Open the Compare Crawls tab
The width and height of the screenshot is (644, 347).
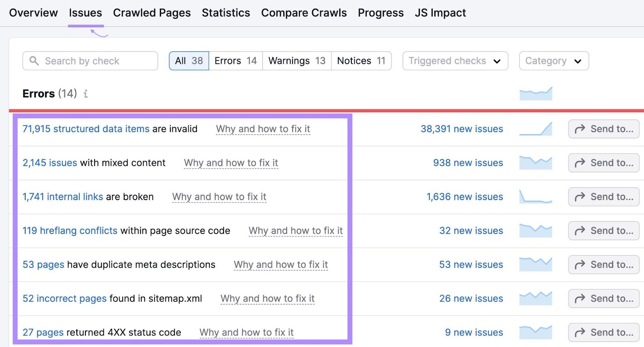[304, 13]
